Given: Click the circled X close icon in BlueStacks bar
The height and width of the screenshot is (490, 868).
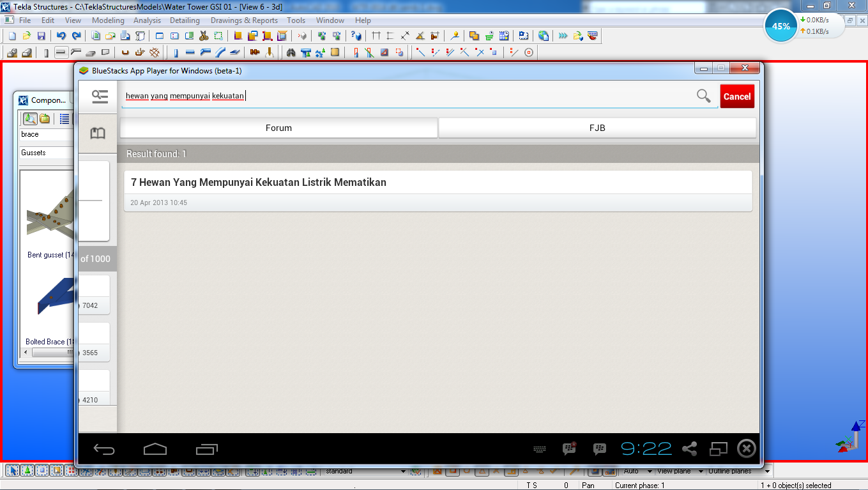Looking at the screenshot, I should click(x=746, y=448).
